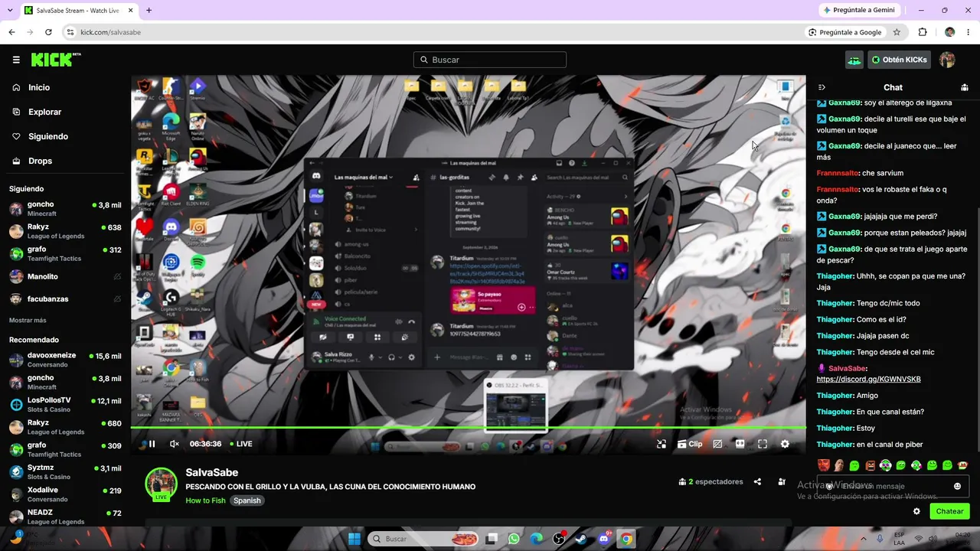This screenshot has width=980, height=551.
Task: Insert the last emote in the quick row
Action: tap(962, 465)
